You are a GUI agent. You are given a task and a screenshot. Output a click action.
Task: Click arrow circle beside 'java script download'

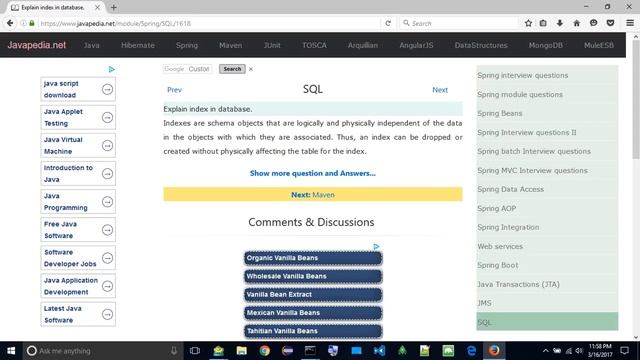coord(107,89)
